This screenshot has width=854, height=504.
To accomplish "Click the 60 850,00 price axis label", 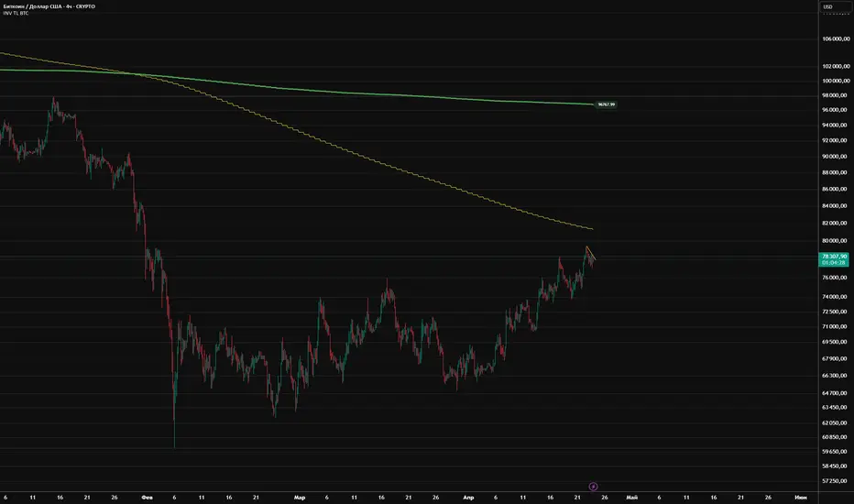I will pos(836,437).
